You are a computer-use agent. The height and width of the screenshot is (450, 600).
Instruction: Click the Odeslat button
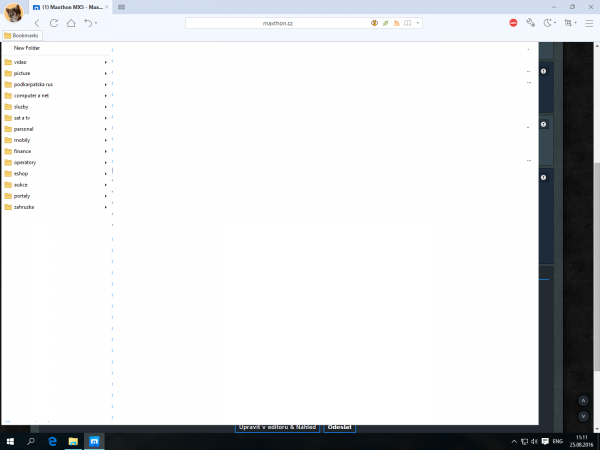click(338, 427)
